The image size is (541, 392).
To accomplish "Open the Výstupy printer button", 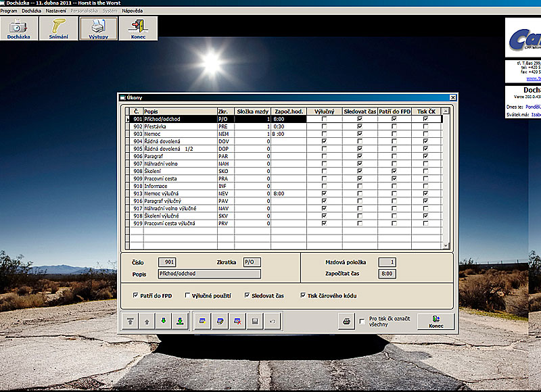I will point(98,28).
